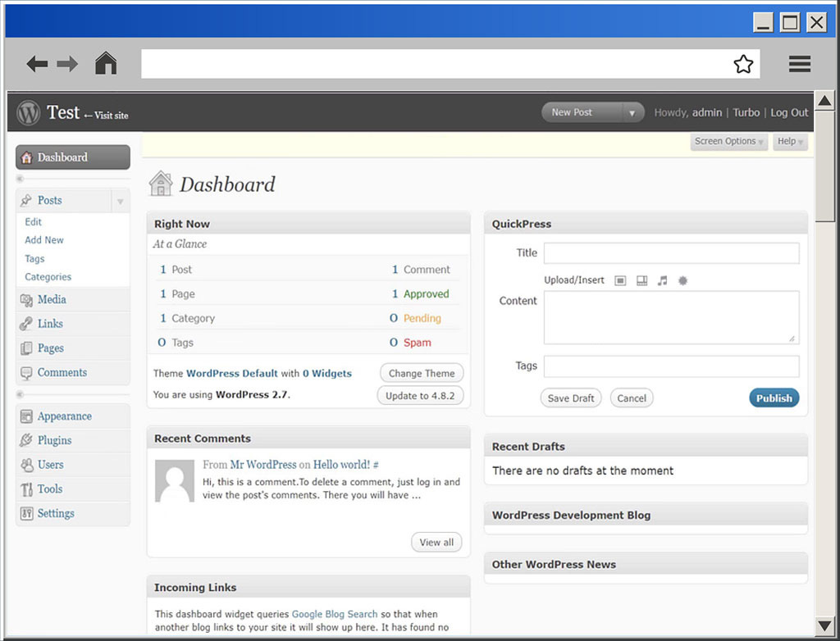Select Edit under Posts

[33, 221]
